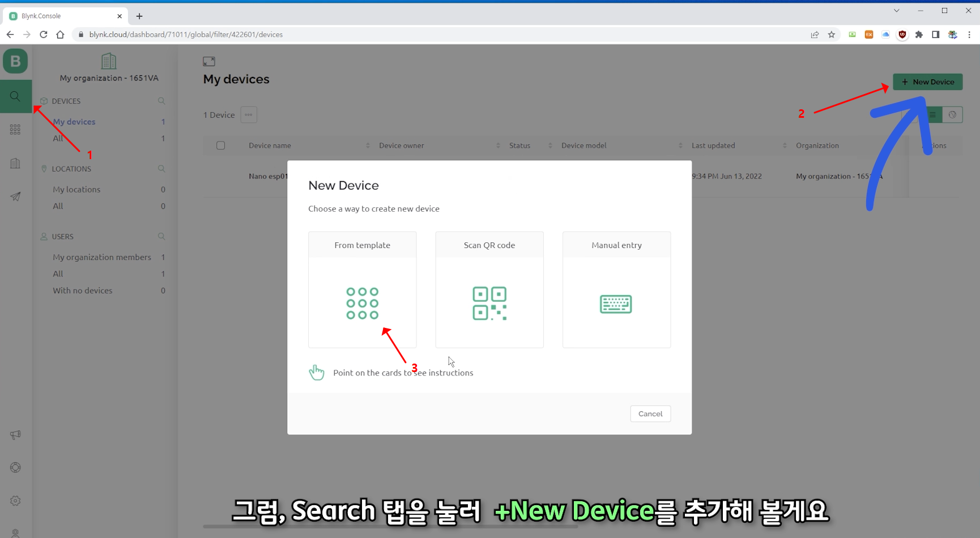Open the megaphone announcements icon in sidebar
The height and width of the screenshot is (538, 980).
pos(15,435)
